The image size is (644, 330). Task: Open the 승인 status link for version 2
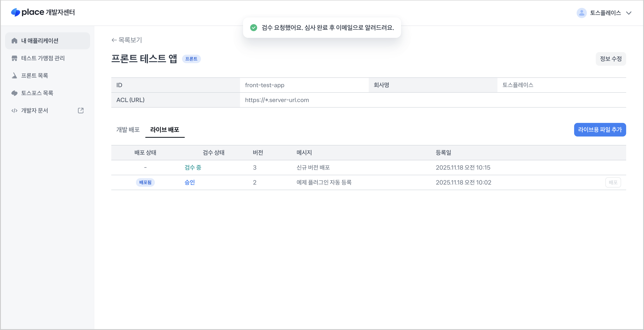189,182
